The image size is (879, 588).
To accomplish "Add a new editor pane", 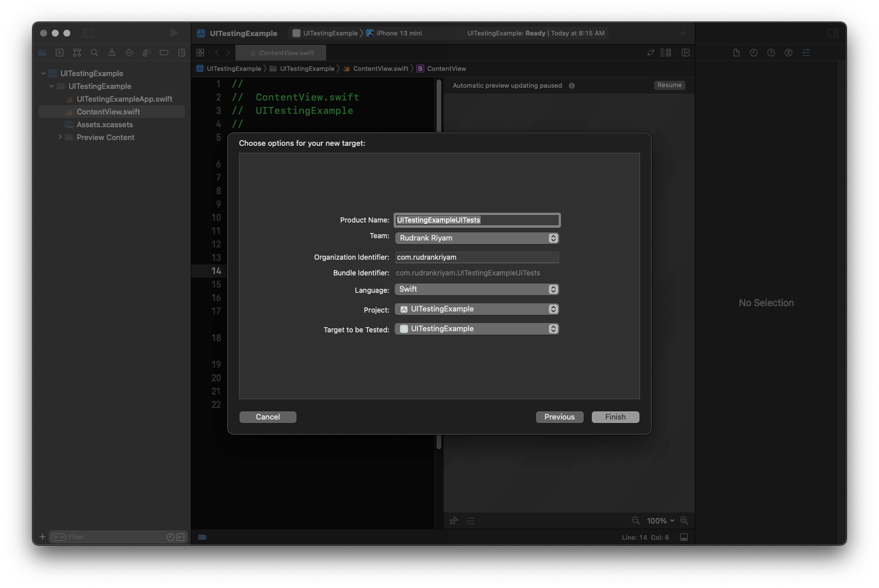I will (686, 52).
